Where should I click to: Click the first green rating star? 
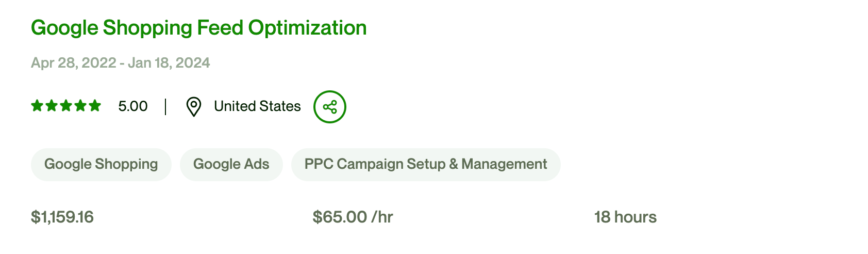tap(37, 106)
